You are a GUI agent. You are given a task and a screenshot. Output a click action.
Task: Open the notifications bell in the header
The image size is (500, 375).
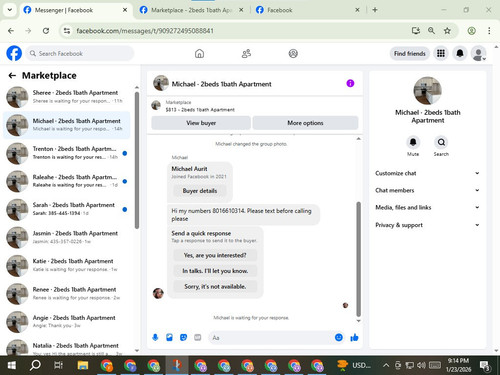460,53
